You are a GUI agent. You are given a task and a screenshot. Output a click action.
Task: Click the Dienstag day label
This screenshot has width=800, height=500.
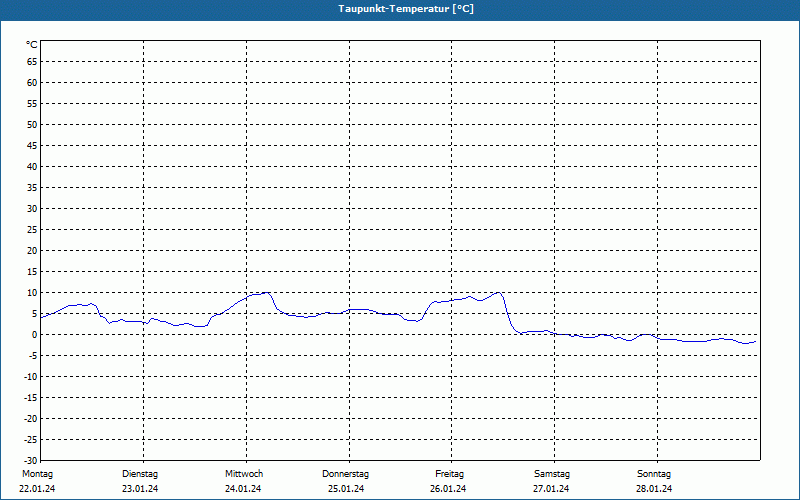(x=140, y=474)
